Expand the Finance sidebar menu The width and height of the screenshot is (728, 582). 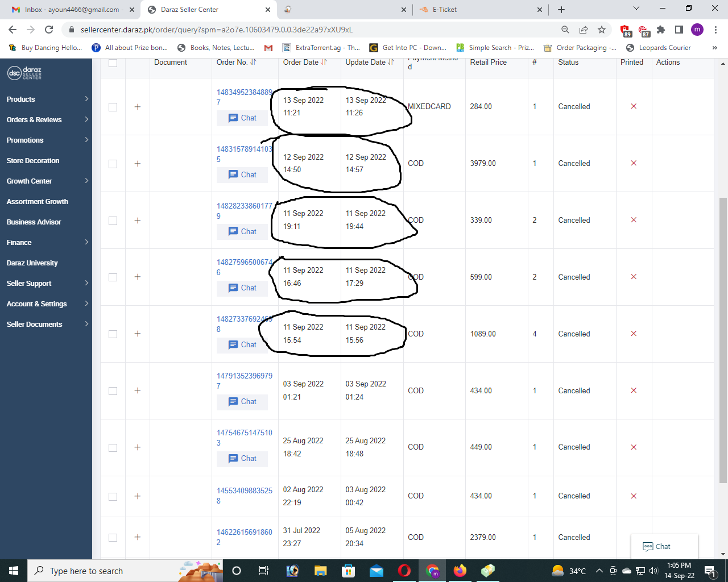(x=46, y=242)
